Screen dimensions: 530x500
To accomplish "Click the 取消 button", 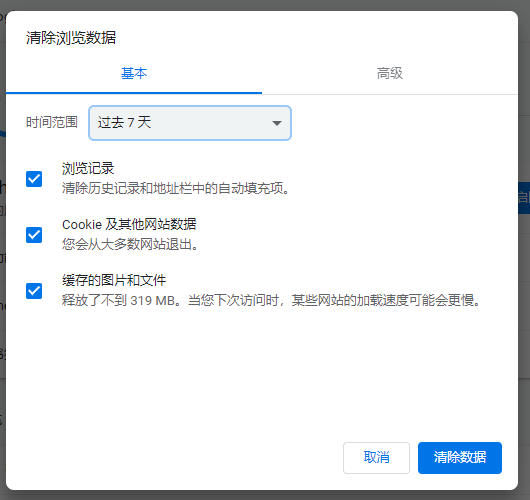I will (x=376, y=458).
